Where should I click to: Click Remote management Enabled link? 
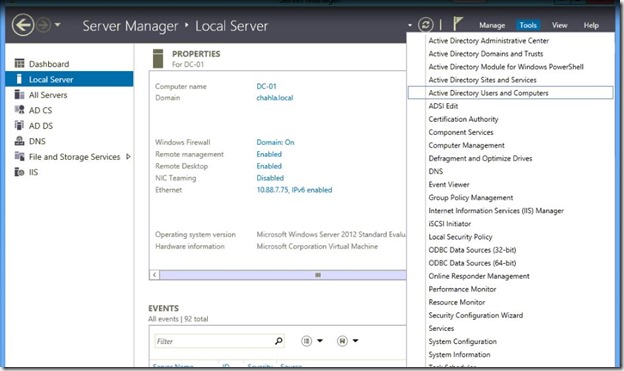[x=269, y=154]
